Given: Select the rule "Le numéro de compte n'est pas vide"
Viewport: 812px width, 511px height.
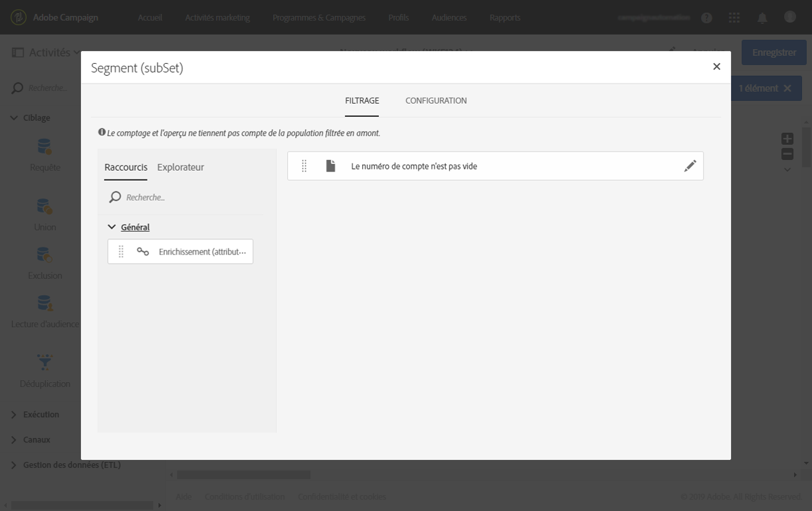Looking at the screenshot, I should (495, 166).
